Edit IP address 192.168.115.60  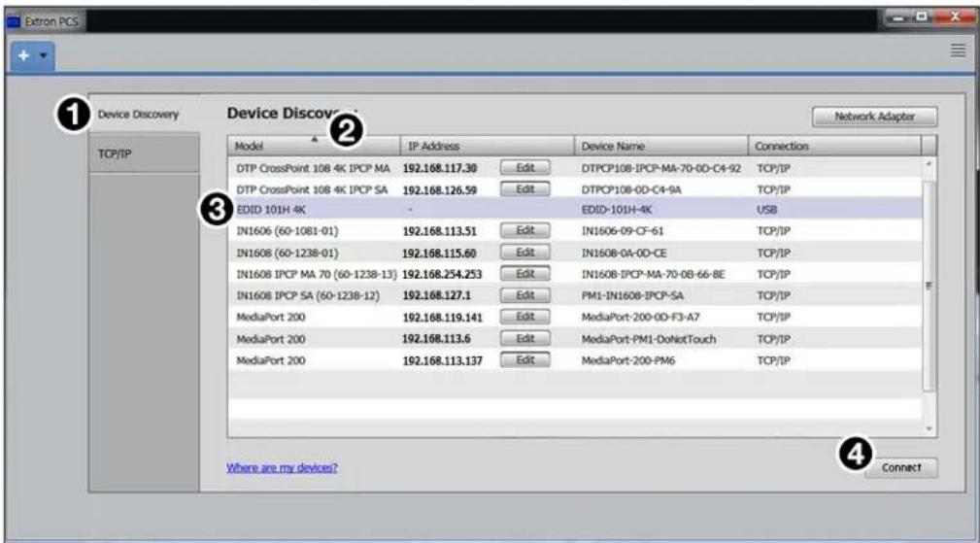[x=525, y=253]
